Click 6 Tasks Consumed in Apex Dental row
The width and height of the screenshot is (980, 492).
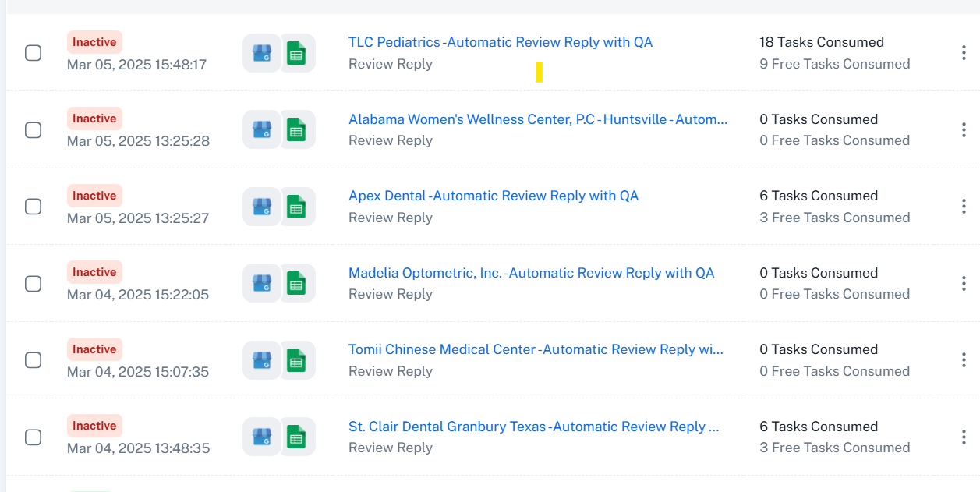(x=819, y=196)
